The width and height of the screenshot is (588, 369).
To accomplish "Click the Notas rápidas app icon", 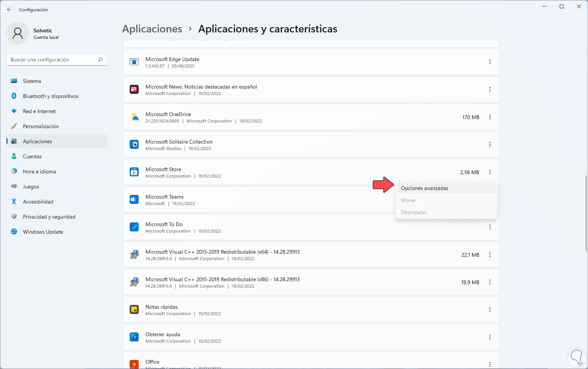I will (x=134, y=310).
